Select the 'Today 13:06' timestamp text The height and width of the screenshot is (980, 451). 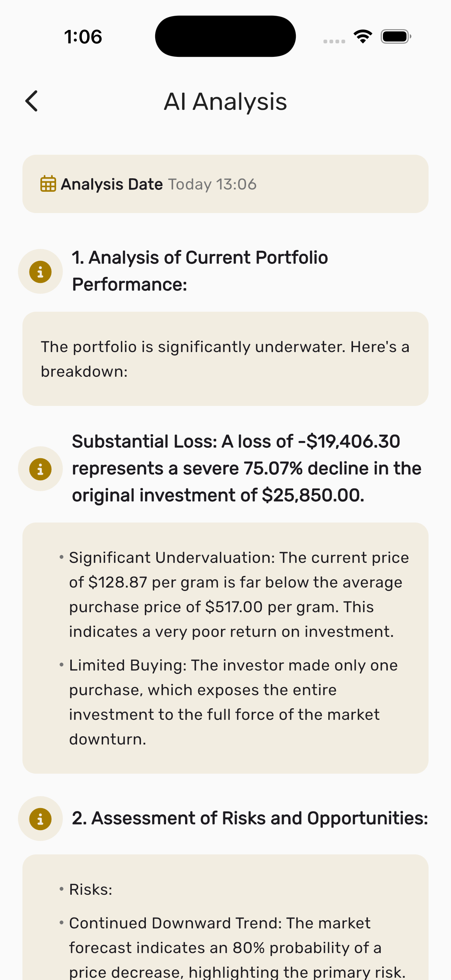pos(212,184)
